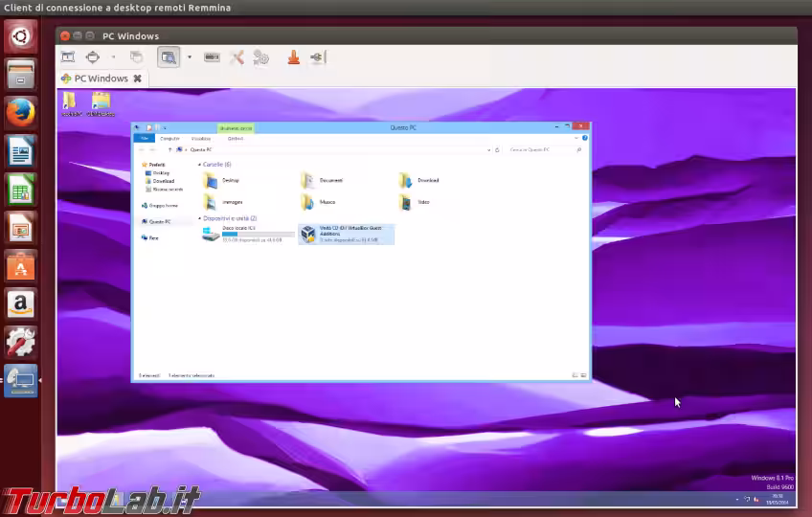Select the Musica folder
The width and height of the screenshot is (812, 517).
319,202
